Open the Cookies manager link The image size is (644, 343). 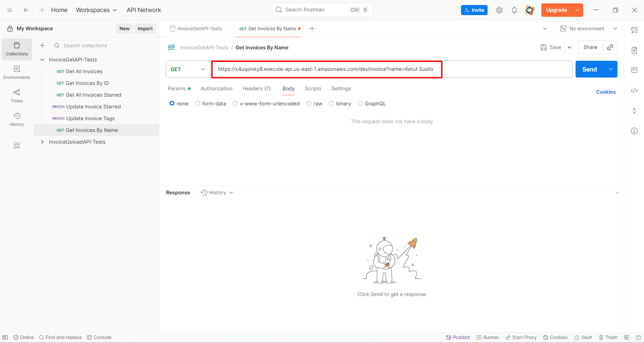pos(606,92)
